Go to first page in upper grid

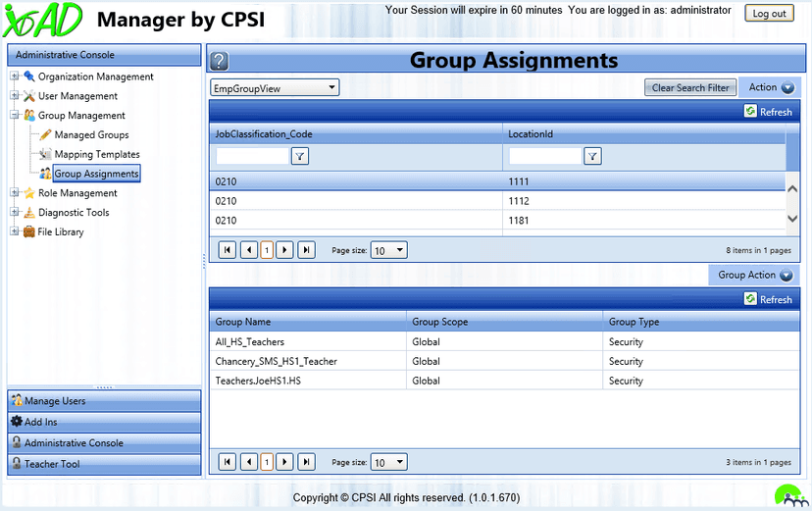point(227,250)
